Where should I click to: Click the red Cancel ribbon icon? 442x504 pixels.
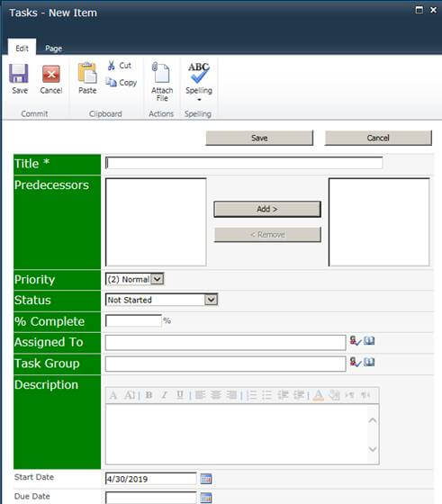[x=50, y=74]
